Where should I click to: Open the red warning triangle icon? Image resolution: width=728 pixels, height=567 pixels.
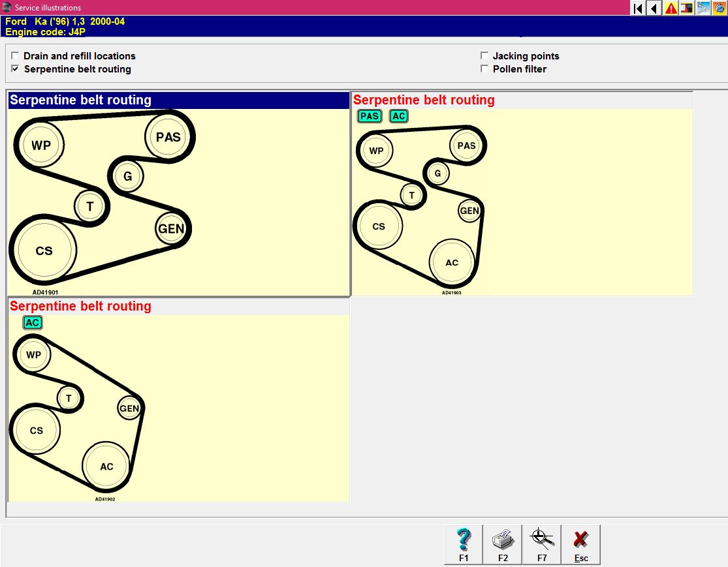coord(671,8)
